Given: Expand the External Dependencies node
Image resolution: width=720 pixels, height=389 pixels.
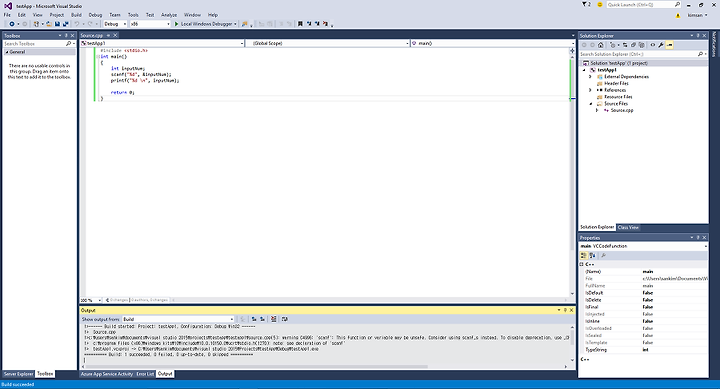Looking at the screenshot, I should click(591, 77).
